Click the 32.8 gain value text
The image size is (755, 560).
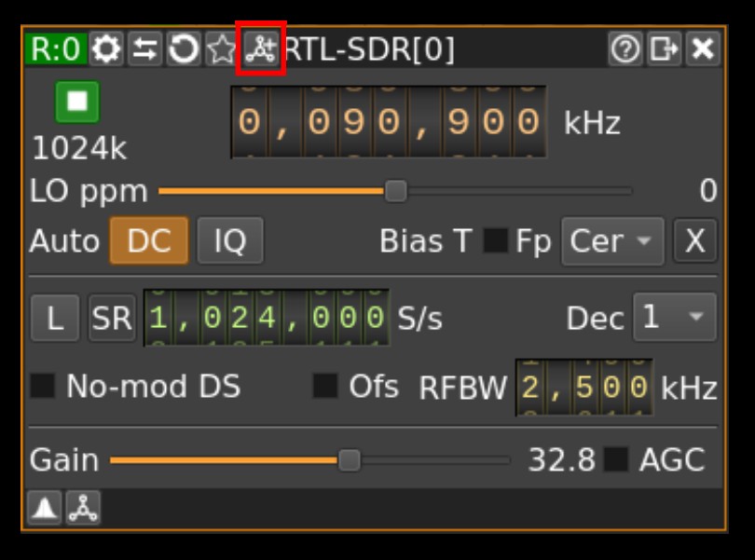click(562, 460)
